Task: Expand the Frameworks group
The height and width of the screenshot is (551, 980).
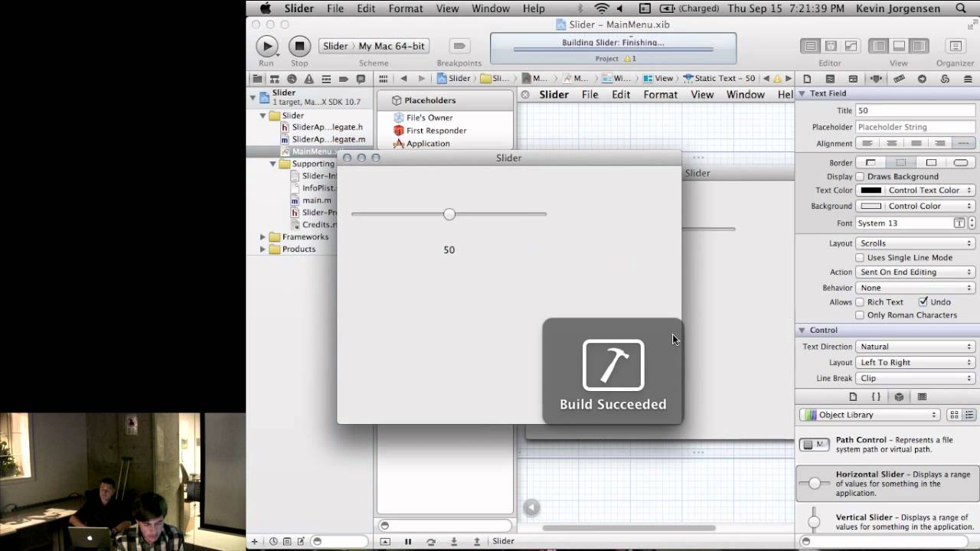Action: tap(263, 237)
